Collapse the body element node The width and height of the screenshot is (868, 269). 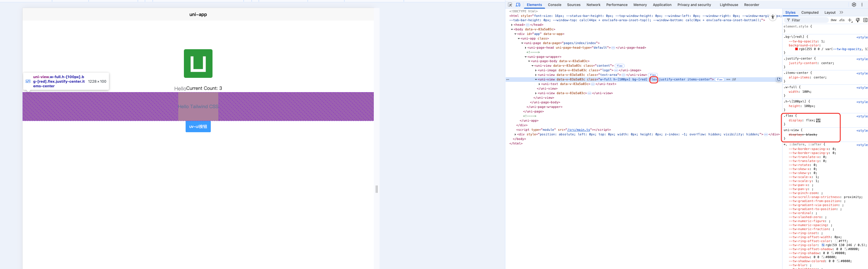tap(512, 29)
